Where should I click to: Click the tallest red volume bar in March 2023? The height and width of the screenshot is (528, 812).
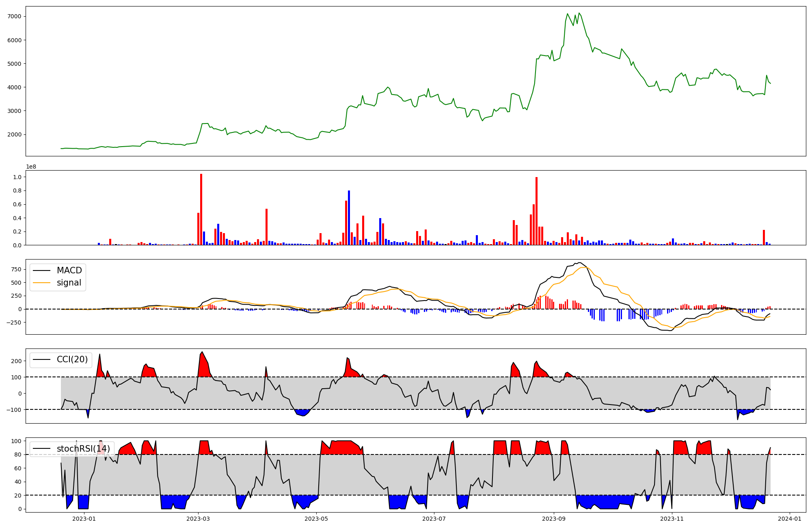pyautogui.click(x=201, y=209)
